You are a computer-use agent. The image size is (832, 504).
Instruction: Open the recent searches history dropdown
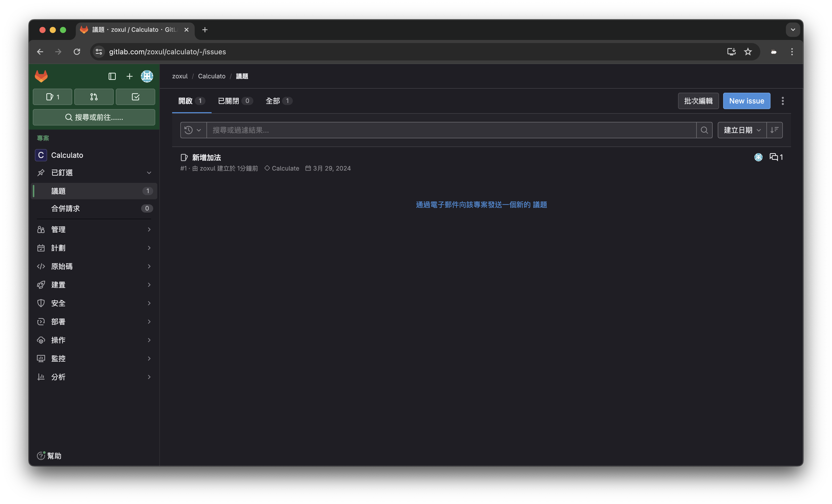[x=193, y=130]
